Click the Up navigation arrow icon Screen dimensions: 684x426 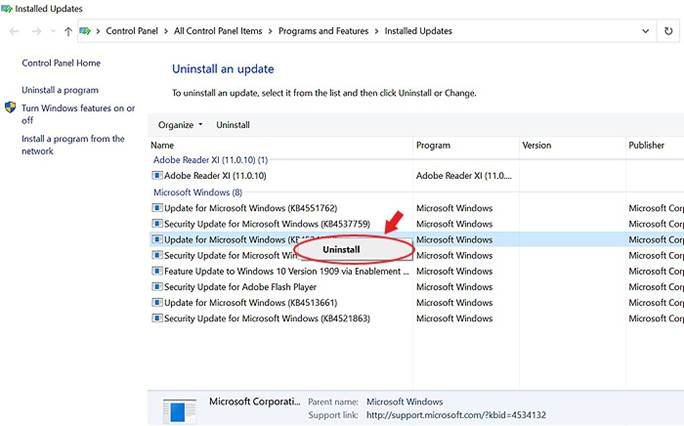[68, 31]
